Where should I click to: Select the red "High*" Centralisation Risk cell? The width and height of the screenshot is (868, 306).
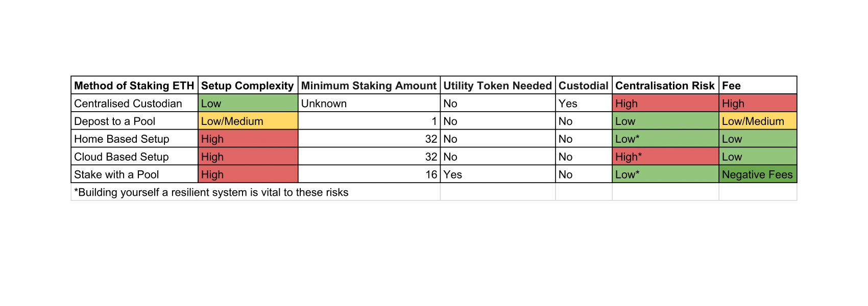(665, 157)
